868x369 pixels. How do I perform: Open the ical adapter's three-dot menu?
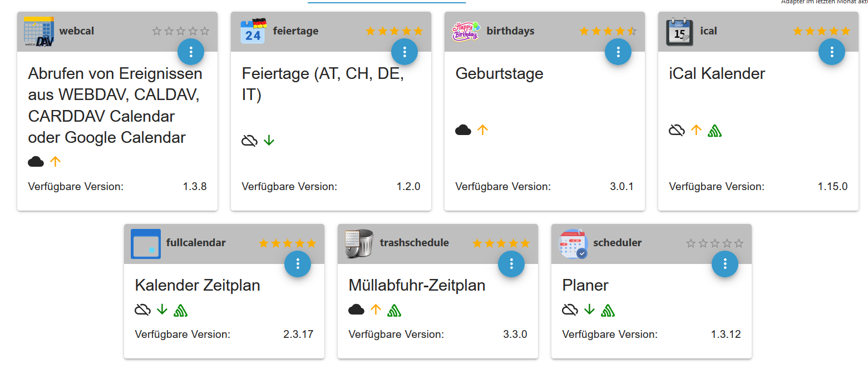click(x=832, y=52)
